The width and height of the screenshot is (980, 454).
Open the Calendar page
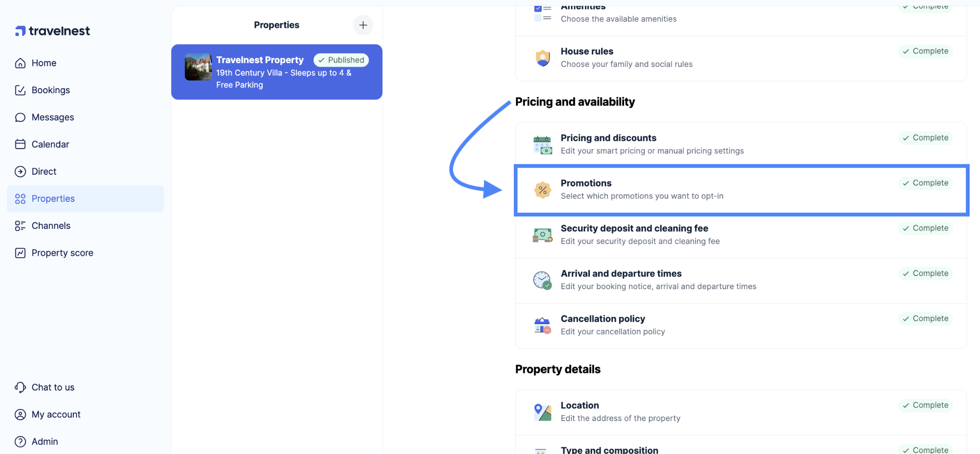pyautogui.click(x=50, y=144)
